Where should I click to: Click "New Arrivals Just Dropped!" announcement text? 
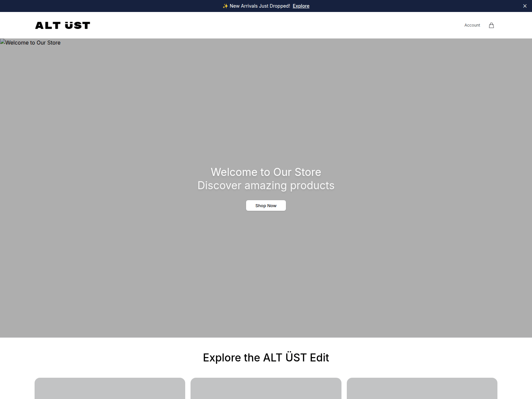point(260,6)
